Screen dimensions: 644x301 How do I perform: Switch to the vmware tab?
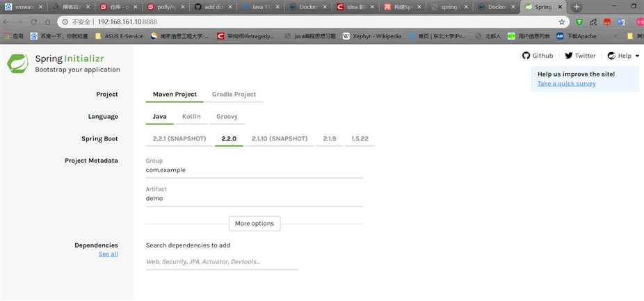[x=24, y=7]
